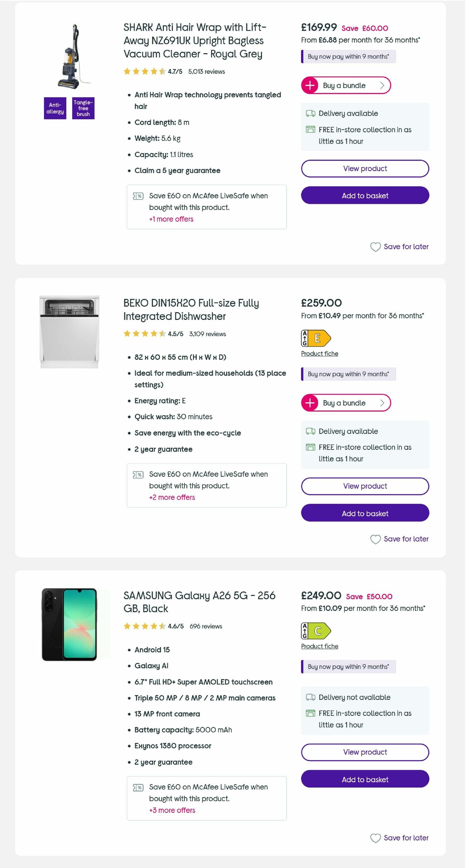Click the in-store collection calendar icon for the Beko dishwasher

310,447
